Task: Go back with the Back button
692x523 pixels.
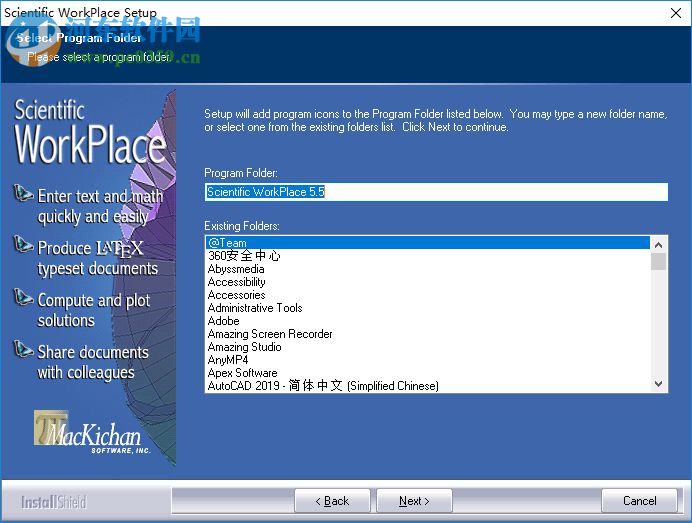Action: click(x=332, y=501)
